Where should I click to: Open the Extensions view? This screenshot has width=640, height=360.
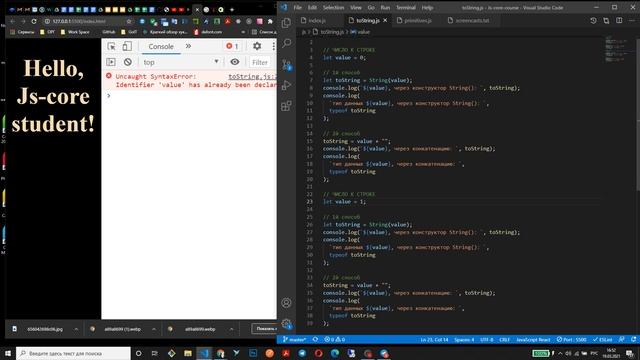tap(287, 106)
